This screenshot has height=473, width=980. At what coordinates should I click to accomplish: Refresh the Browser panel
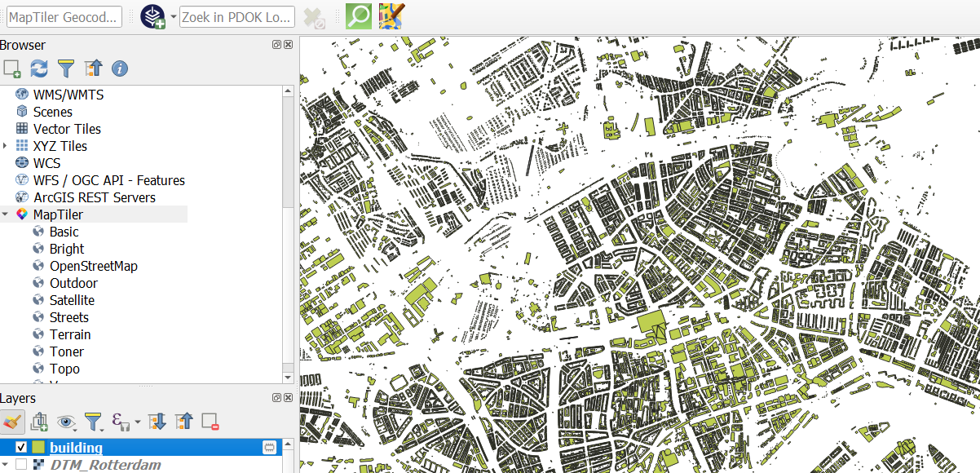(38, 69)
